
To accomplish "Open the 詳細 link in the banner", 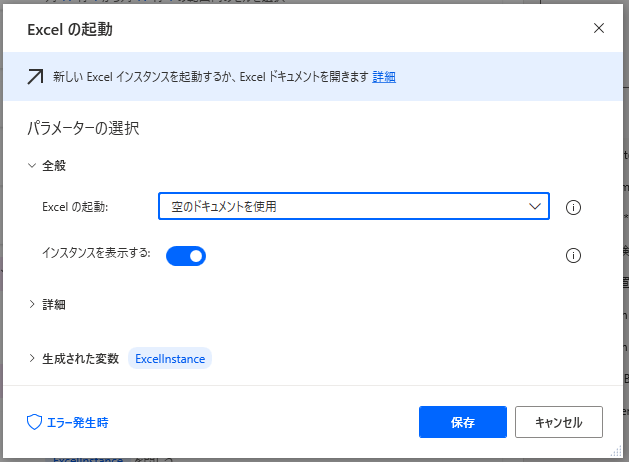I will [384, 76].
